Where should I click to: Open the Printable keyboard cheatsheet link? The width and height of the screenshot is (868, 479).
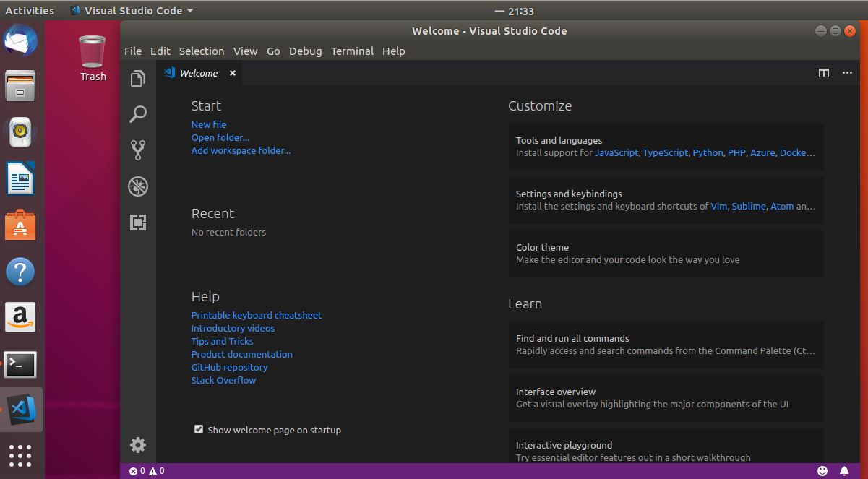tap(257, 315)
